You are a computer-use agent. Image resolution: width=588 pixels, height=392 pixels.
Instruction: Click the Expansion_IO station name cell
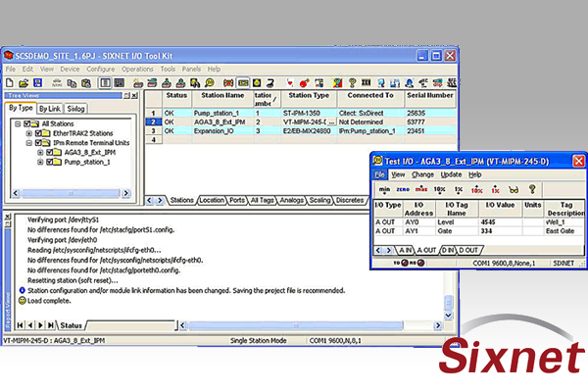pos(222,131)
